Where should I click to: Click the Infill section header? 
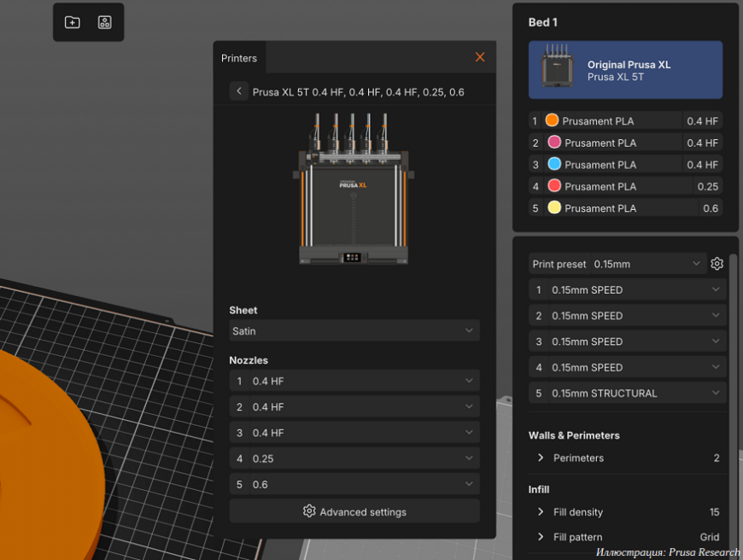[539, 489]
